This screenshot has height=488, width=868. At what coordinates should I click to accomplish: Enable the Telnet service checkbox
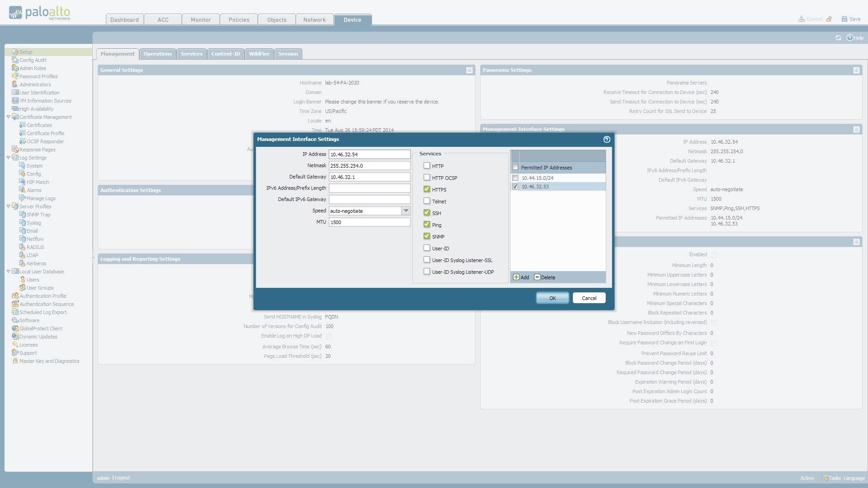(427, 201)
